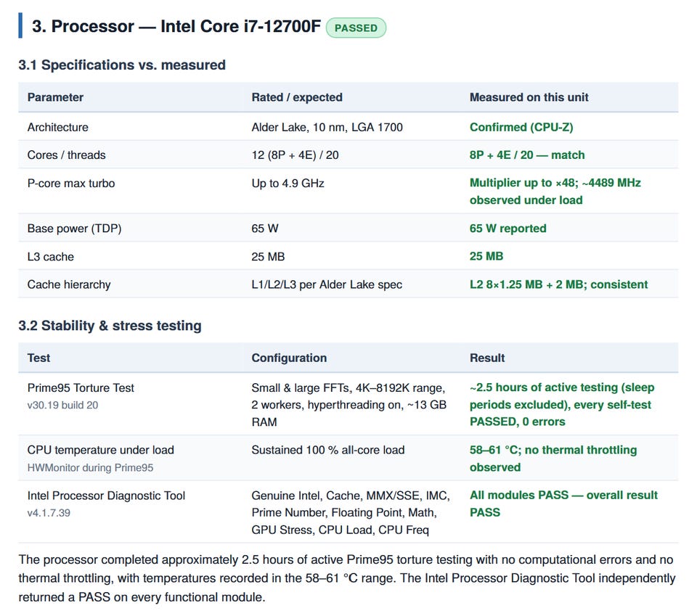Click the All modules PASS overall result
Viewport: 697px width, 616px height.
pyautogui.click(x=563, y=504)
